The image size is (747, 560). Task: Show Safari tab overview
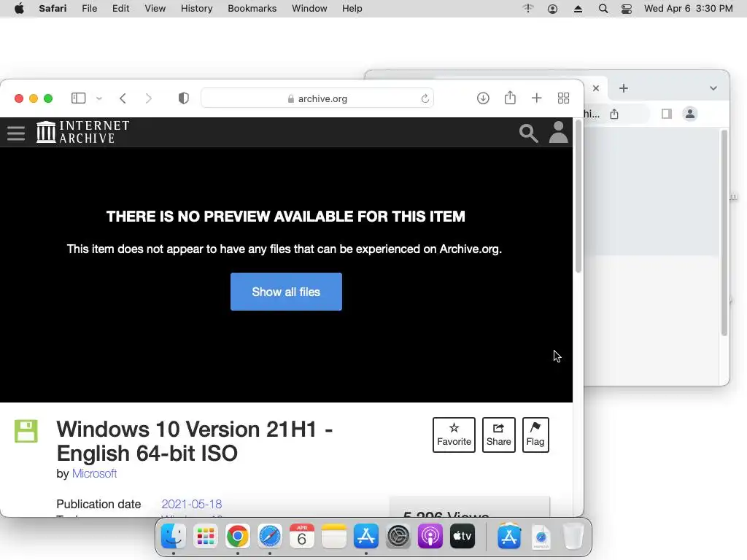[x=564, y=98]
